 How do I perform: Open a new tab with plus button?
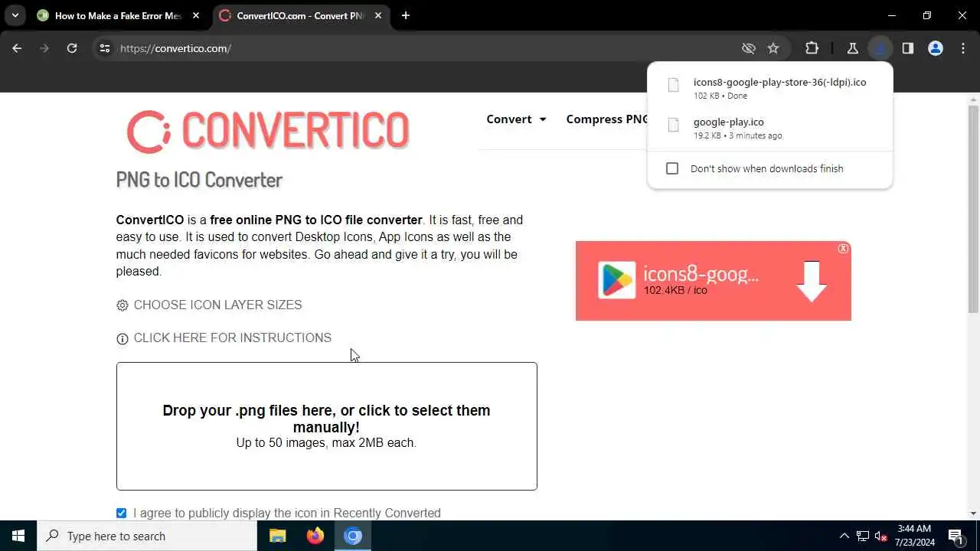(406, 15)
